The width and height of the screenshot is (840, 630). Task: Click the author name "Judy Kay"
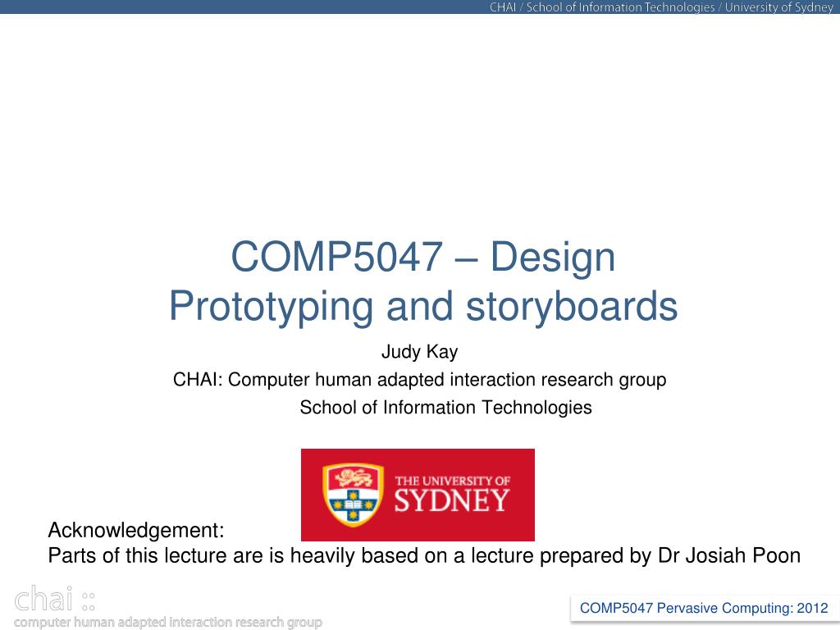click(419, 352)
